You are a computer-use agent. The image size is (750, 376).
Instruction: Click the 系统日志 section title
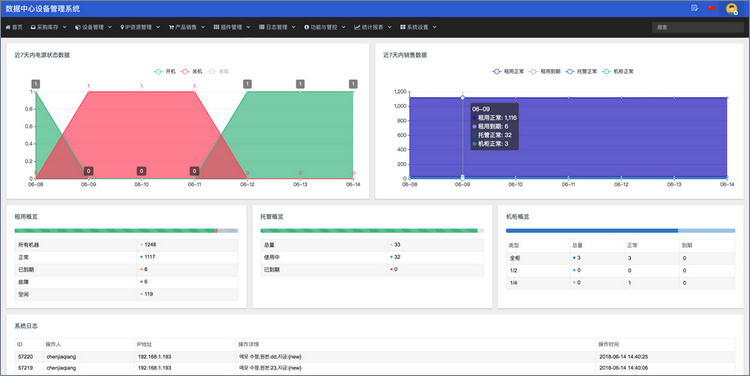26,326
